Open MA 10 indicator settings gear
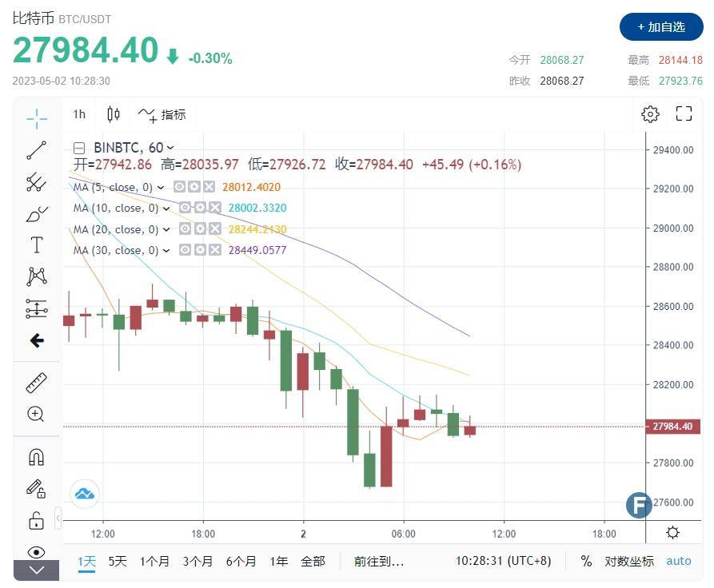Viewport: 714px width, 588px height. [x=200, y=208]
